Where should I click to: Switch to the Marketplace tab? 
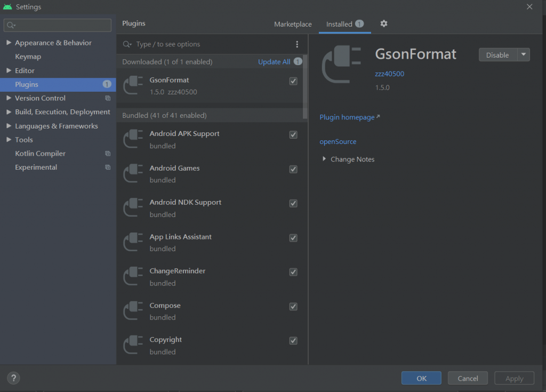pyautogui.click(x=293, y=24)
